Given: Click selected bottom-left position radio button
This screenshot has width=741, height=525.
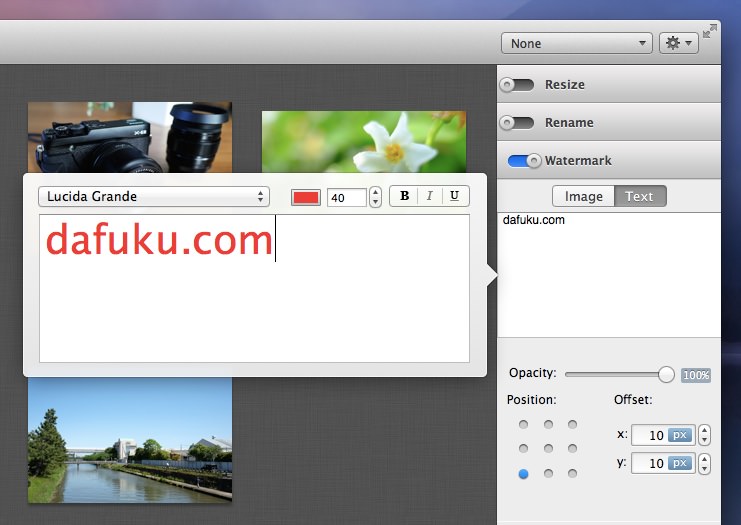Looking at the screenshot, I should 523,473.
